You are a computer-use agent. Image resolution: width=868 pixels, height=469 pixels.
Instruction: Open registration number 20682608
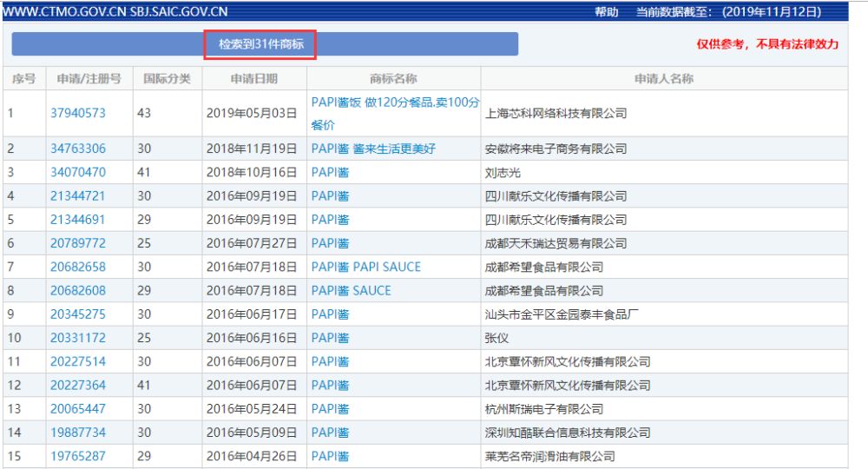tap(78, 291)
